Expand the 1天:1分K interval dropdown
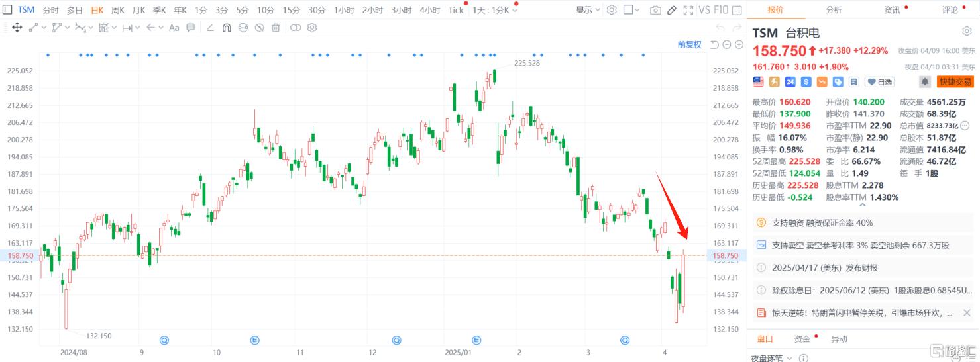The height and width of the screenshot is (362, 980). tap(495, 10)
